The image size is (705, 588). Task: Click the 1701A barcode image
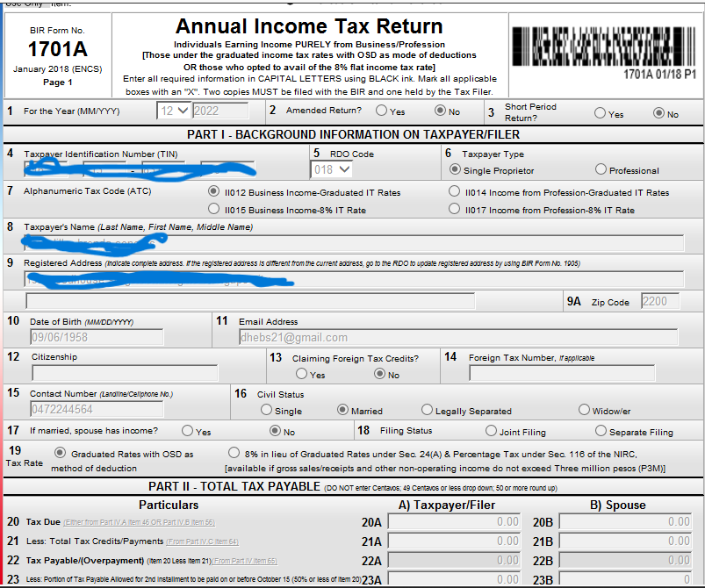[604, 47]
